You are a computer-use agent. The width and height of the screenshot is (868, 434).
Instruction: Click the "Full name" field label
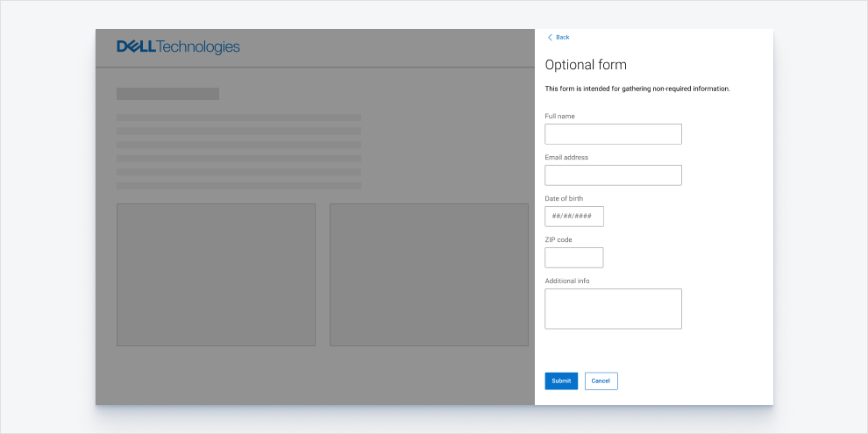tap(559, 117)
